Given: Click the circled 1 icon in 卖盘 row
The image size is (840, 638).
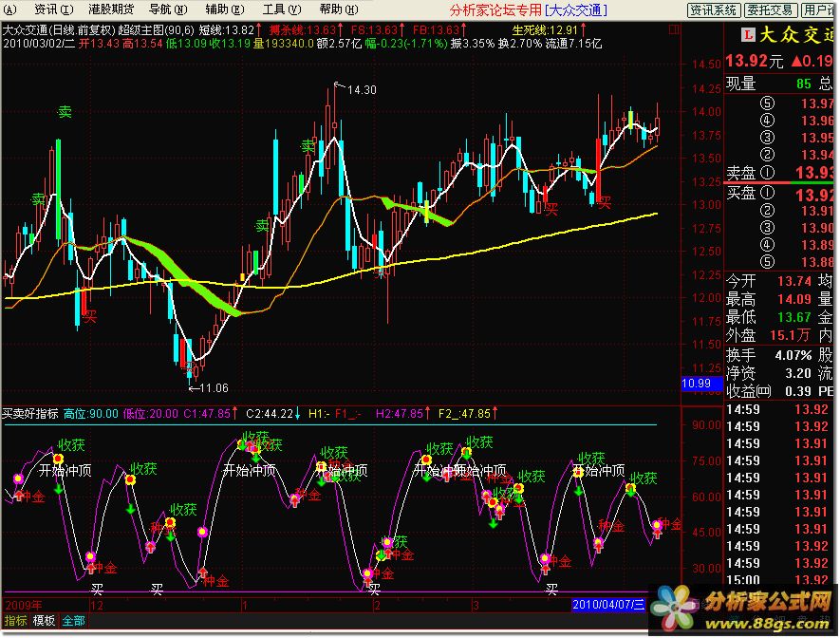Looking at the screenshot, I should point(767,173).
